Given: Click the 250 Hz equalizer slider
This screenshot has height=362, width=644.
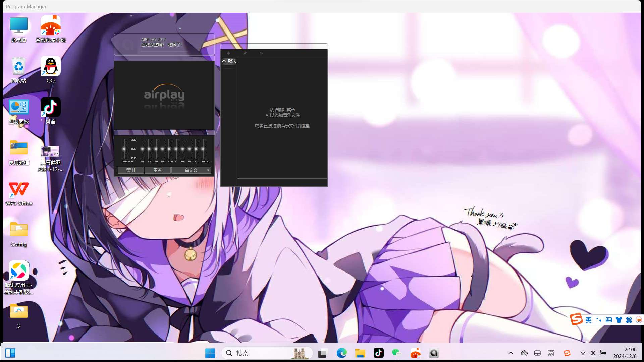Looking at the screenshot, I should coord(163,149).
